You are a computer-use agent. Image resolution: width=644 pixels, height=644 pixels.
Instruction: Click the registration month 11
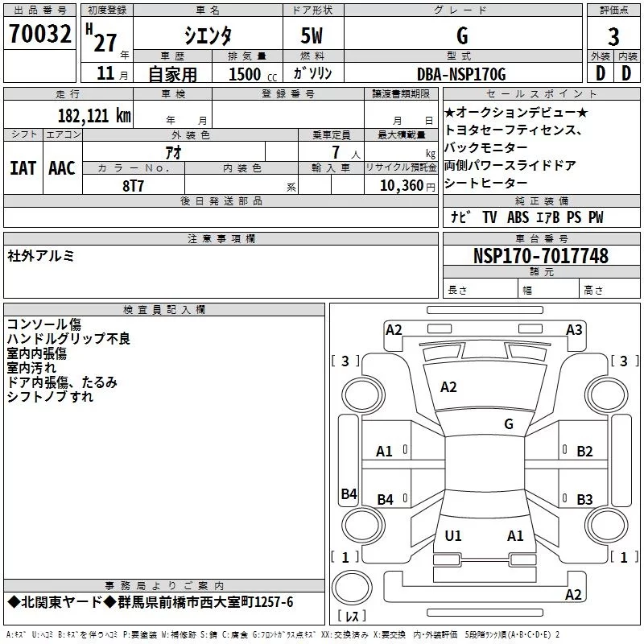[105, 73]
